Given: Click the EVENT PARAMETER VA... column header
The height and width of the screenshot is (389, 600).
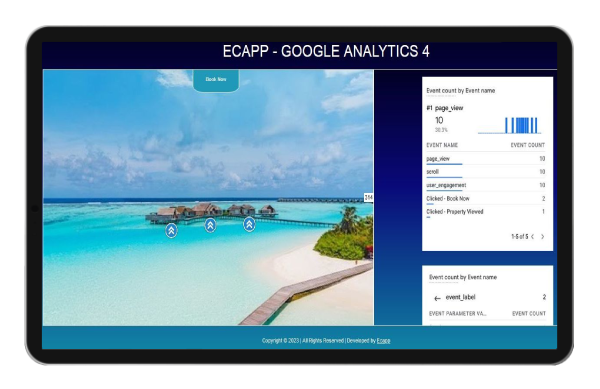Looking at the screenshot, I should tap(458, 313).
